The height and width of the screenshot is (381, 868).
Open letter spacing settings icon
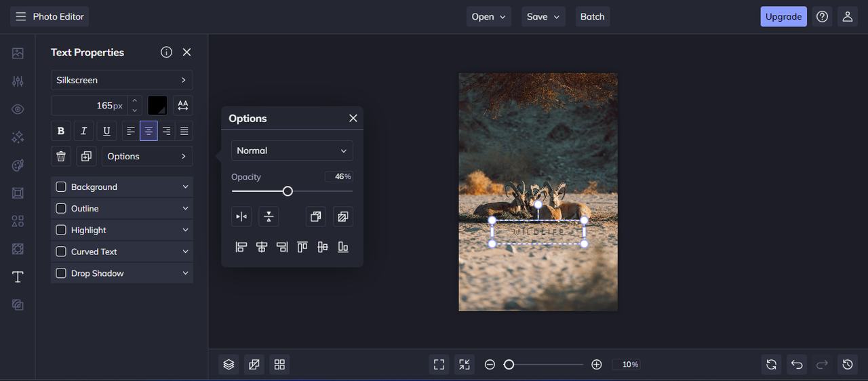point(183,106)
